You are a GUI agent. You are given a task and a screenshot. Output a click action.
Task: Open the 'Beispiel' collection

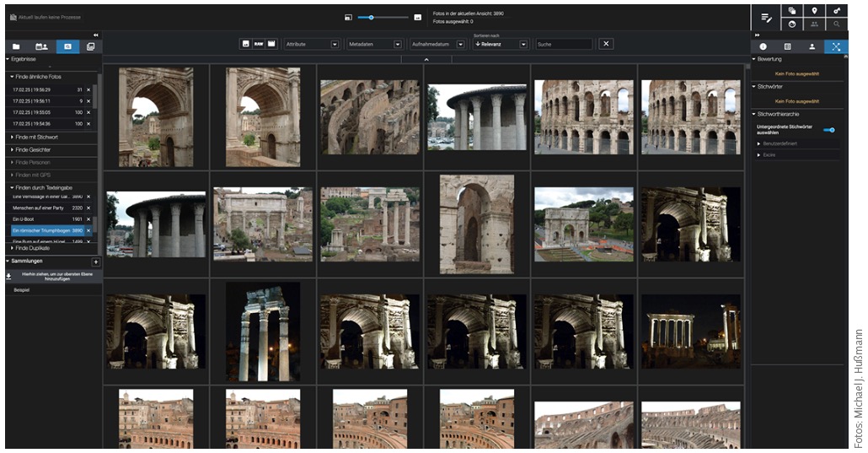pos(22,289)
